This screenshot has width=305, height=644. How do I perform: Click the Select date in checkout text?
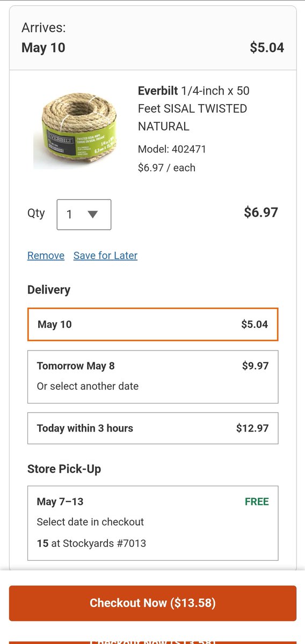point(90,522)
